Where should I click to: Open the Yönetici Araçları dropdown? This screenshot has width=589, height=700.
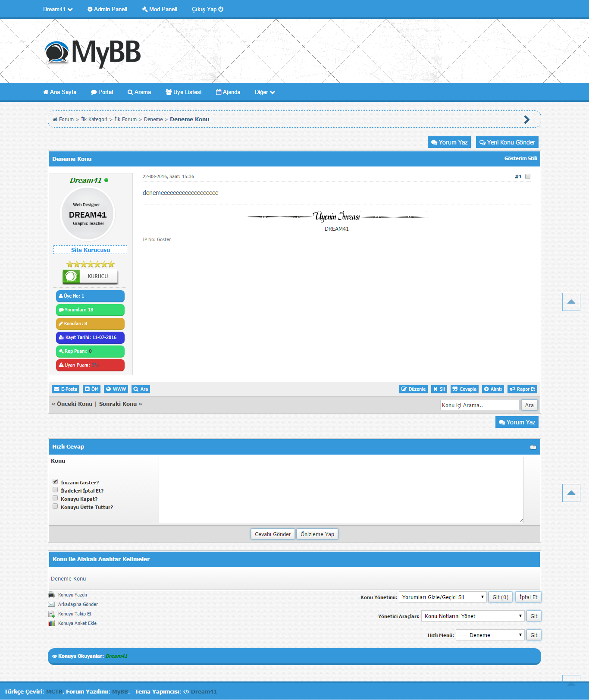[x=473, y=616]
